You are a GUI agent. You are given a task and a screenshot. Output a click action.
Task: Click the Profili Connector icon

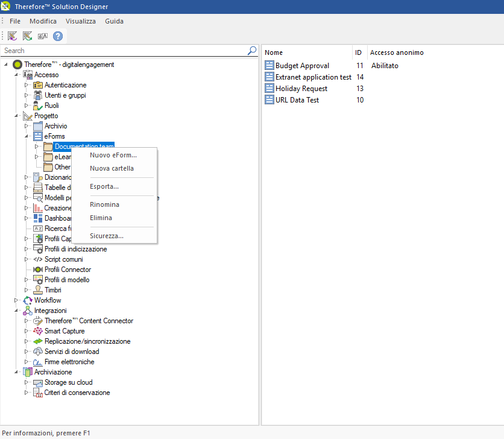coord(38,270)
